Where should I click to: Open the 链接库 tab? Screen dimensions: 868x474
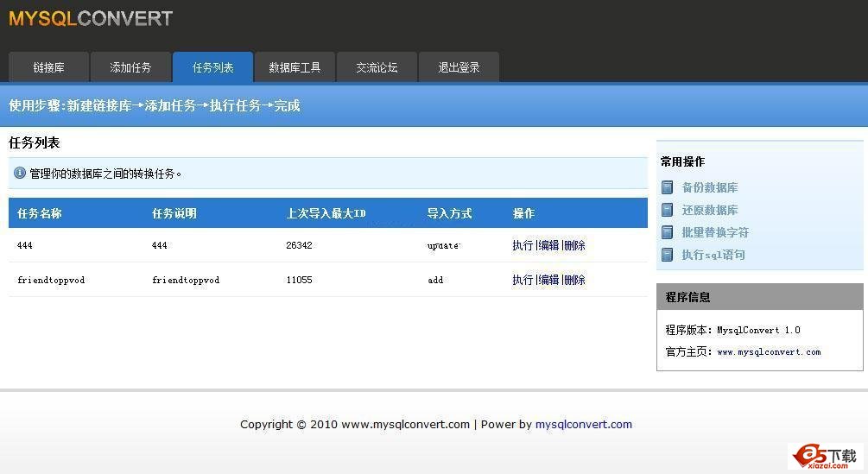[48, 67]
